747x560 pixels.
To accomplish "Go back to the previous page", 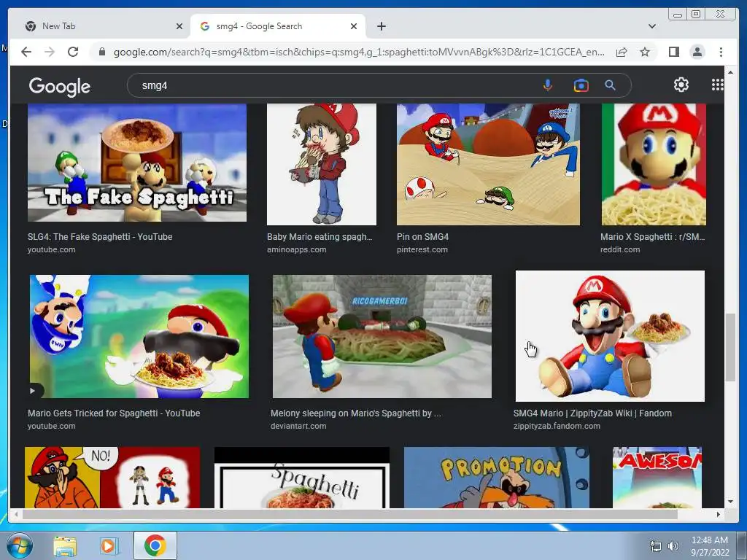I will [26, 52].
